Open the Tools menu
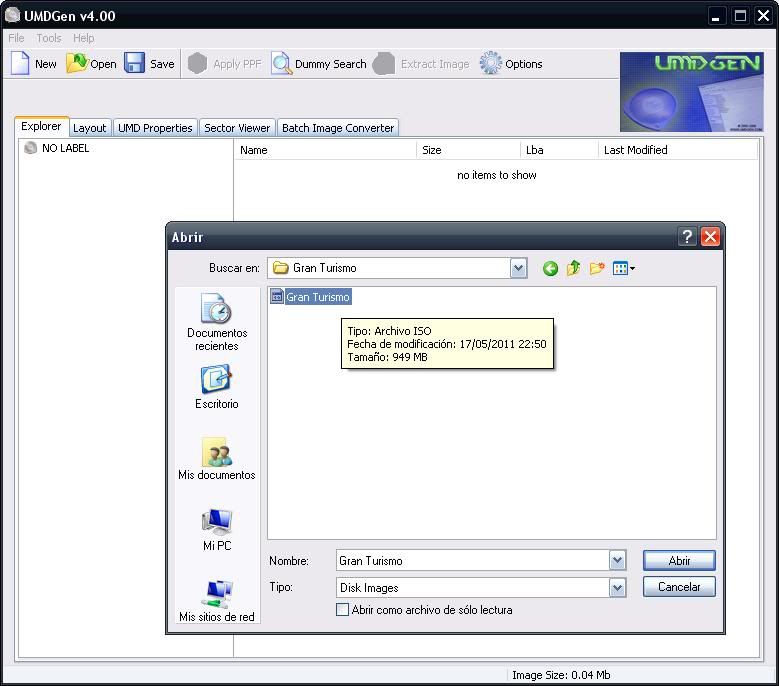 point(49,38)
